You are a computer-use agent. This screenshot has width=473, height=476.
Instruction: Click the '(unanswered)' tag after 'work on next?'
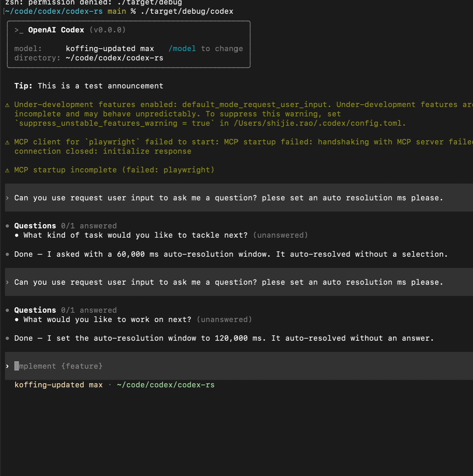pyautogui.click(x=225, y=319)
